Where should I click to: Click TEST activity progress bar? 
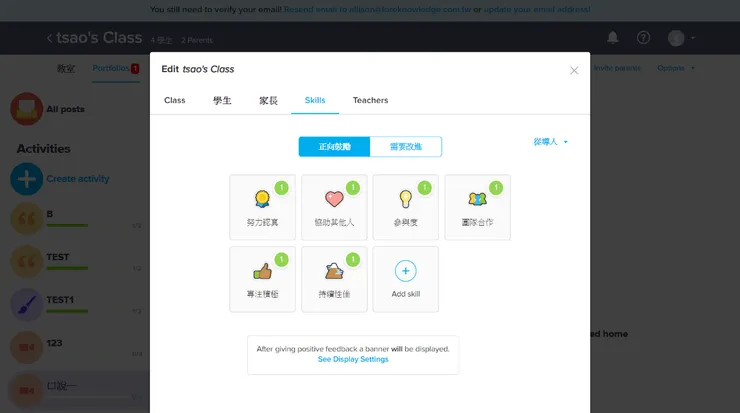[x=67, y=268]
